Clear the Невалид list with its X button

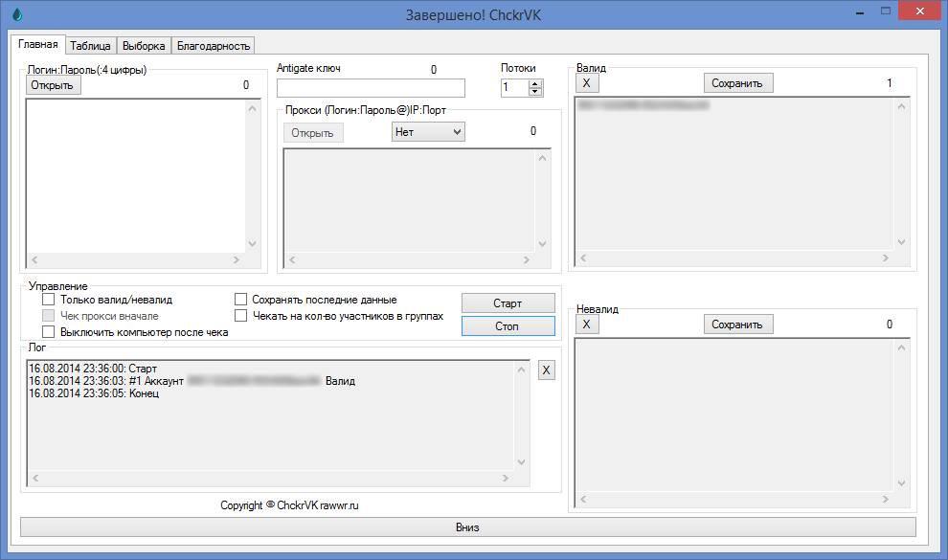pos(586,325)
